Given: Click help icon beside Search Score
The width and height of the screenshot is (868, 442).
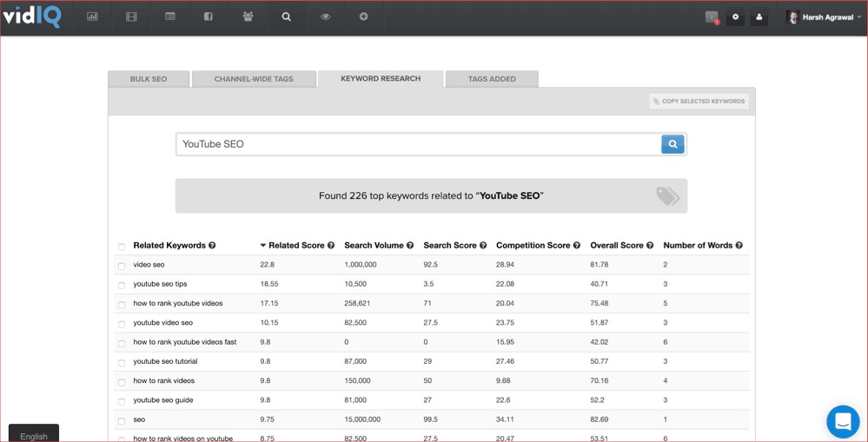Looking at the screenshot, I should pos(483,245).
